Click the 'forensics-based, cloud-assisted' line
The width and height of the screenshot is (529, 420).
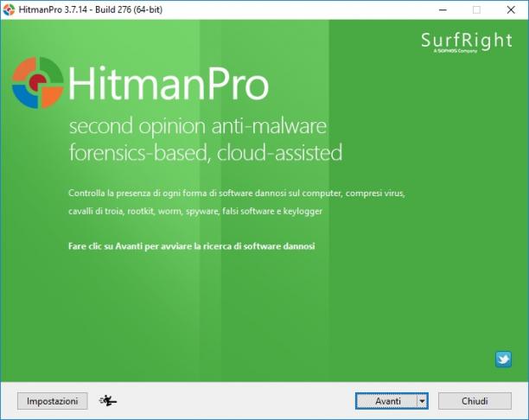coord(206,152)
